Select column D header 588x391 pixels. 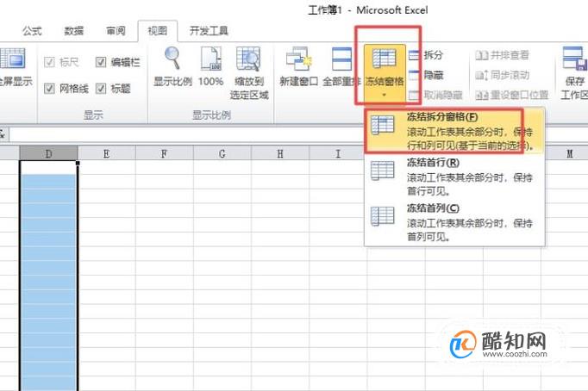[x=49, y=153]
